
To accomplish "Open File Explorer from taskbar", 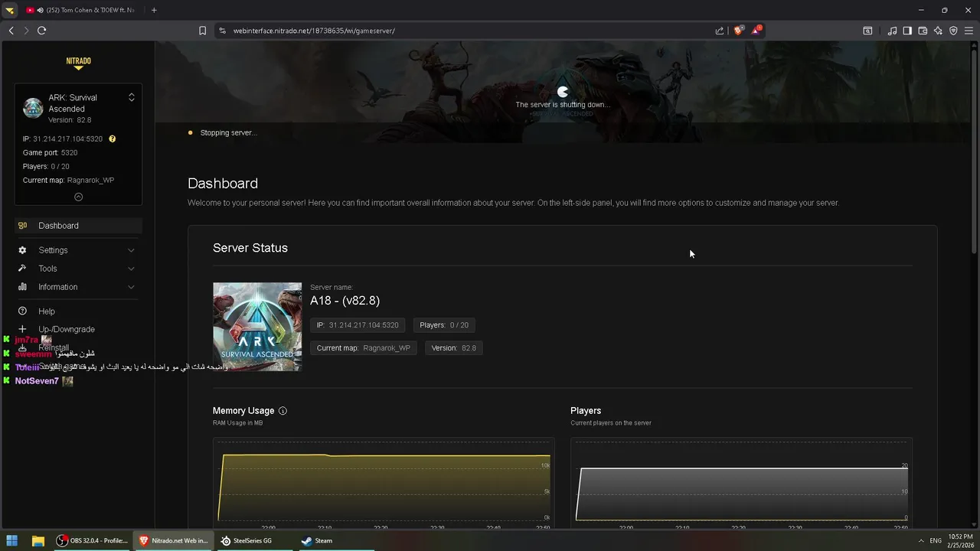I will [x=38, y=540].
